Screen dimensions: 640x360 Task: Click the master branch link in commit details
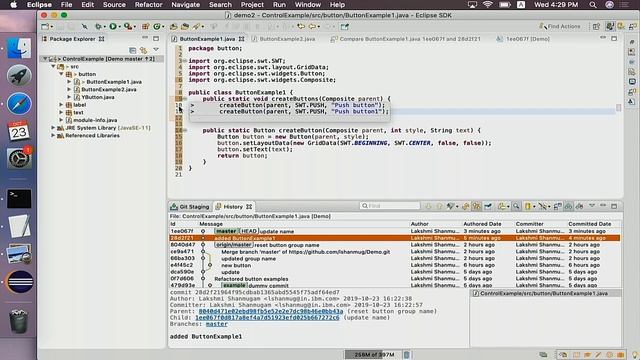click(x=216, y=324)
